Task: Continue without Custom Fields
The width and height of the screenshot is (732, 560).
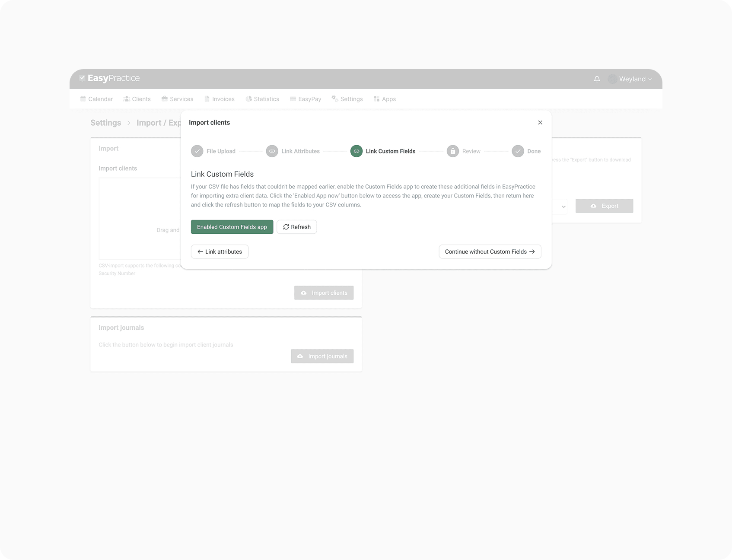Action: coord(490,251)
